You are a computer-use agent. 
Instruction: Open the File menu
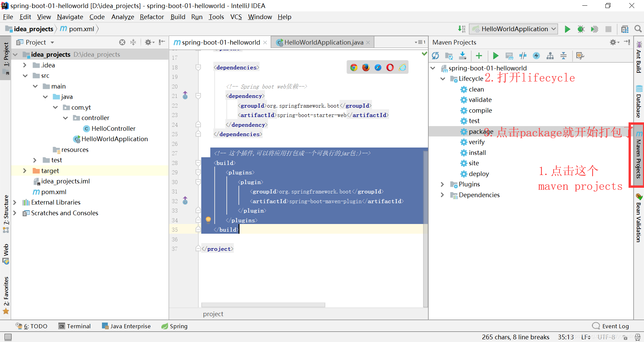8,17
